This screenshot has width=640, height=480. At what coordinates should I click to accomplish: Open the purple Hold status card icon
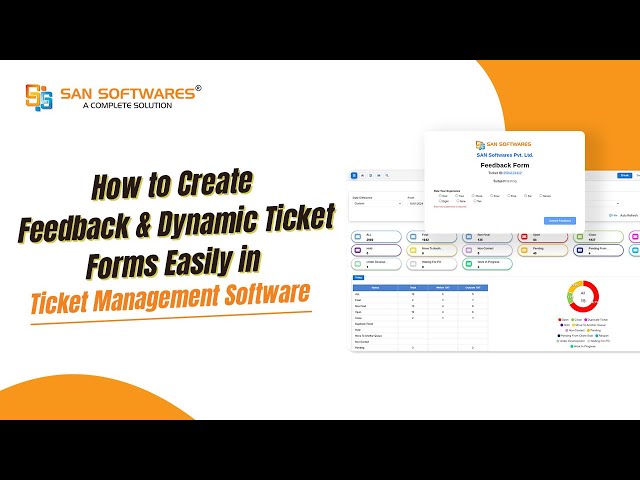click(358, 250)
